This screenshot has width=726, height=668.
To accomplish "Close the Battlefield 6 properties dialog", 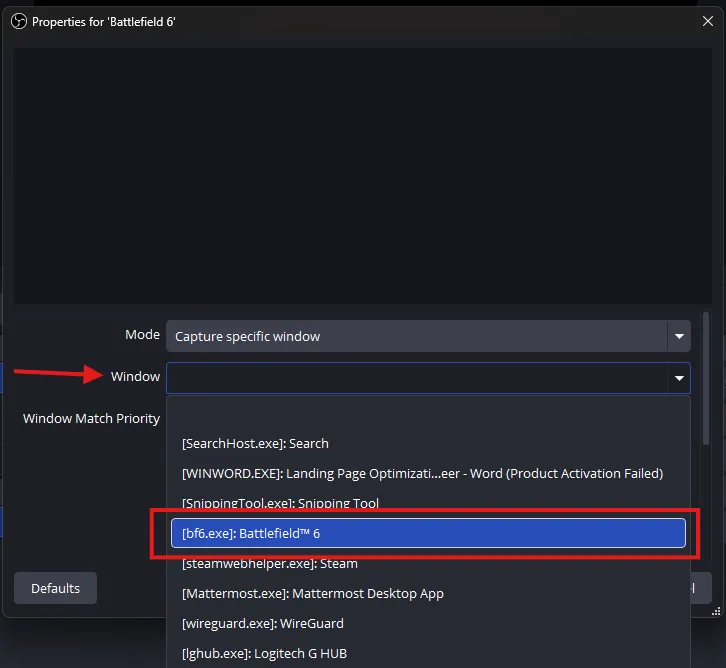I will (x=707, y=21).
